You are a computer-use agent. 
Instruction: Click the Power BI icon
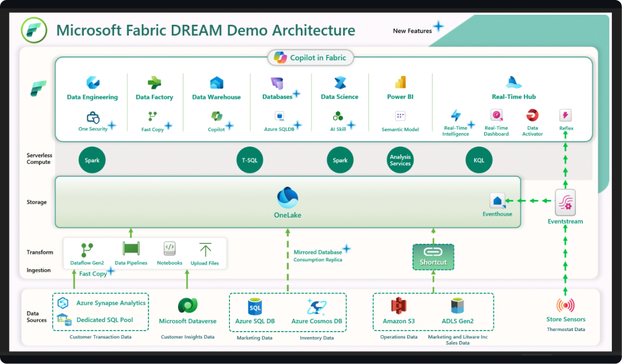click(x=400, y=82)
